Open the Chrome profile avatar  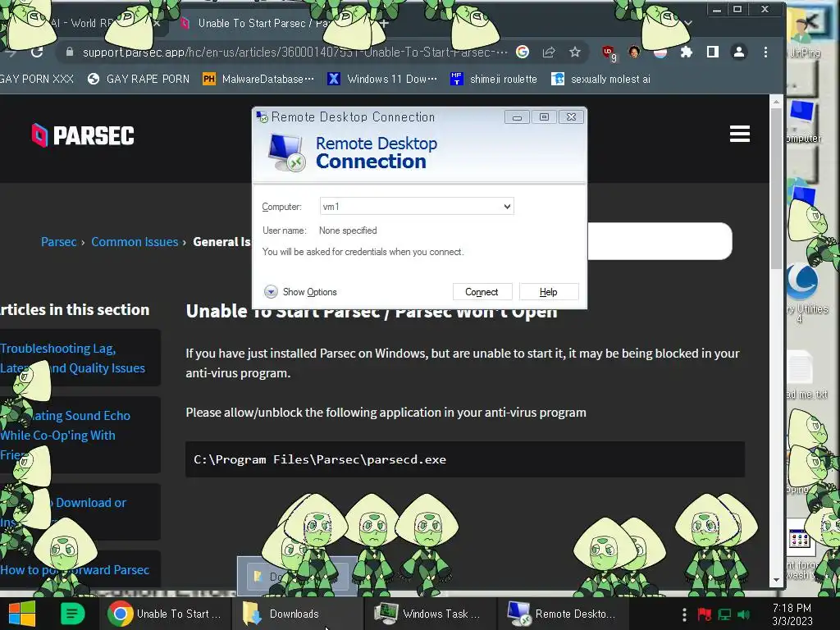click(739, 52)
